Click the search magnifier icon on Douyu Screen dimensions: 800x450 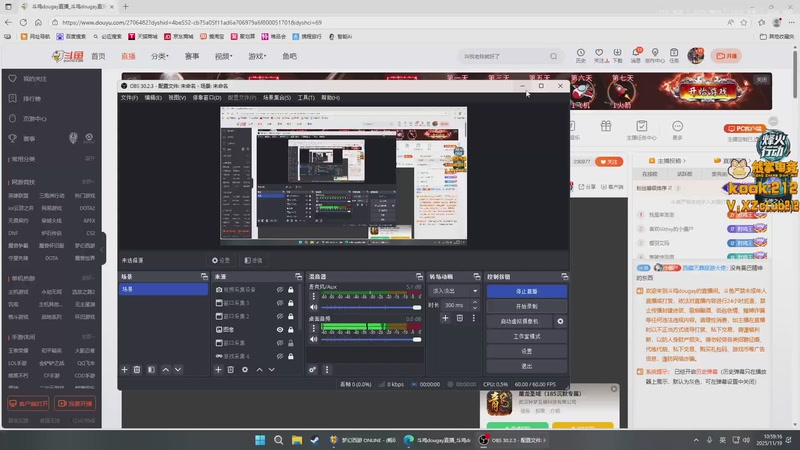(x=554, y=56)
